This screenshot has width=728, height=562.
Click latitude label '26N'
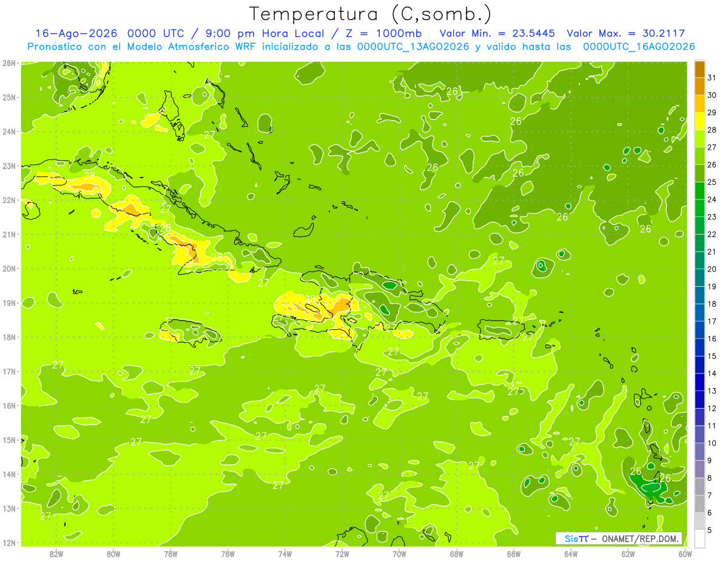(9, 63)
